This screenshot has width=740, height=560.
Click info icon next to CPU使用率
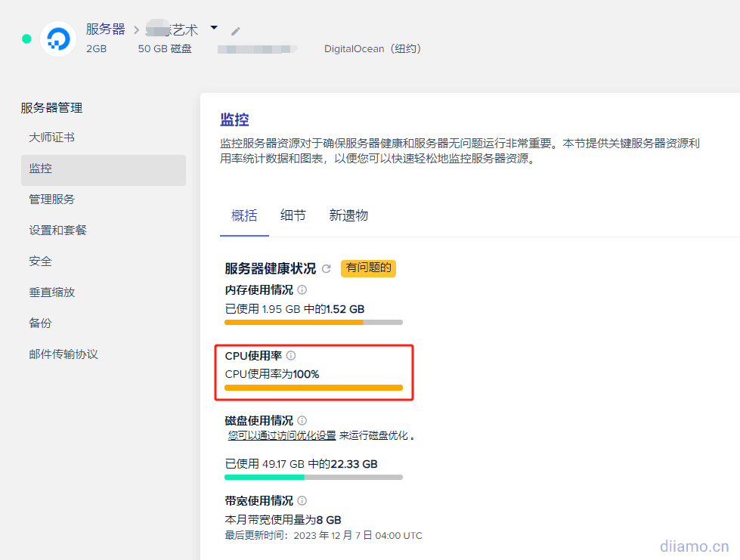pyautogui.click(x=291, y=355)
